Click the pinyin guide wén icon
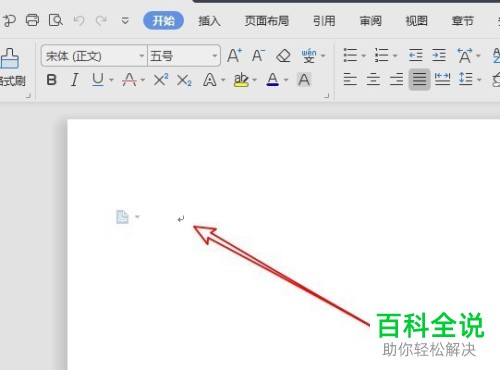500x370 pixels. [x=309, y=56]
